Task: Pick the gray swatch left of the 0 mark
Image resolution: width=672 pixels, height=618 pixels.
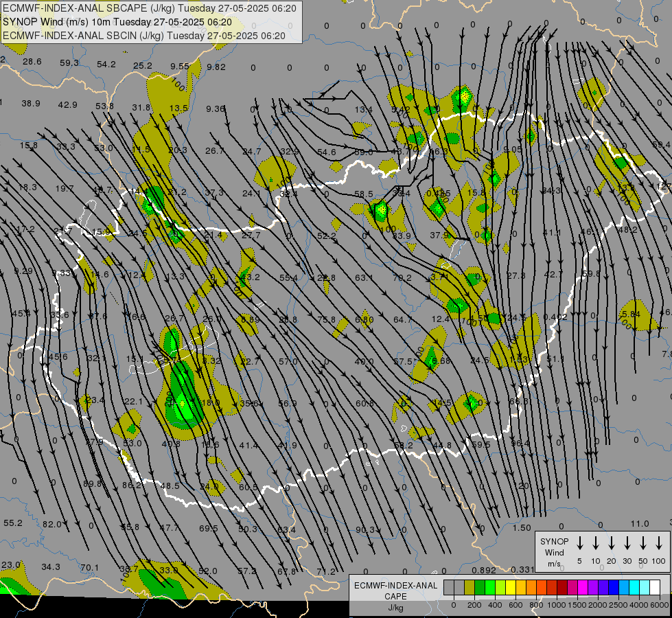Action: point(449,588)
